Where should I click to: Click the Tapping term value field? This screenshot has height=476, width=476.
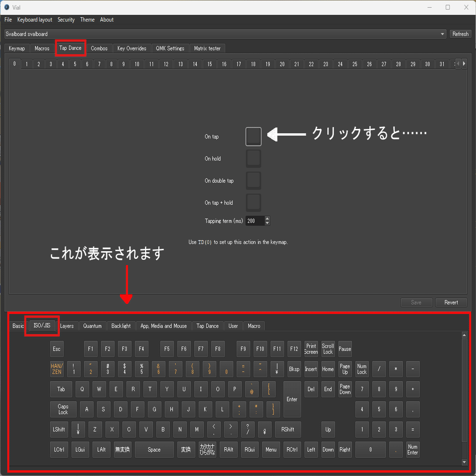255,221
